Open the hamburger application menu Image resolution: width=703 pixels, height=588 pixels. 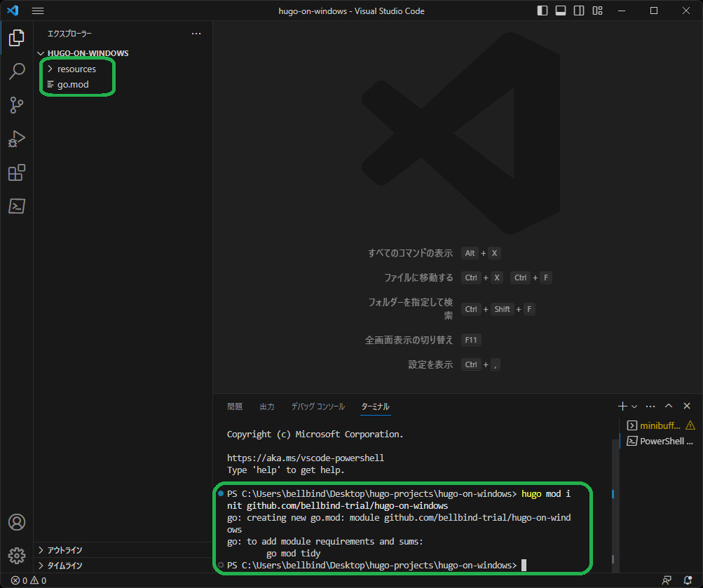click(x=38, y=11)
